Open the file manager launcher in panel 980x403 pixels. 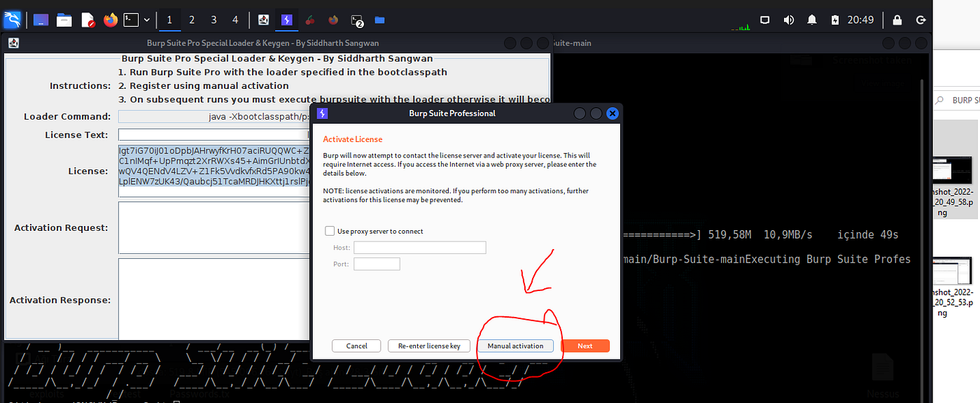coord(64,20)
